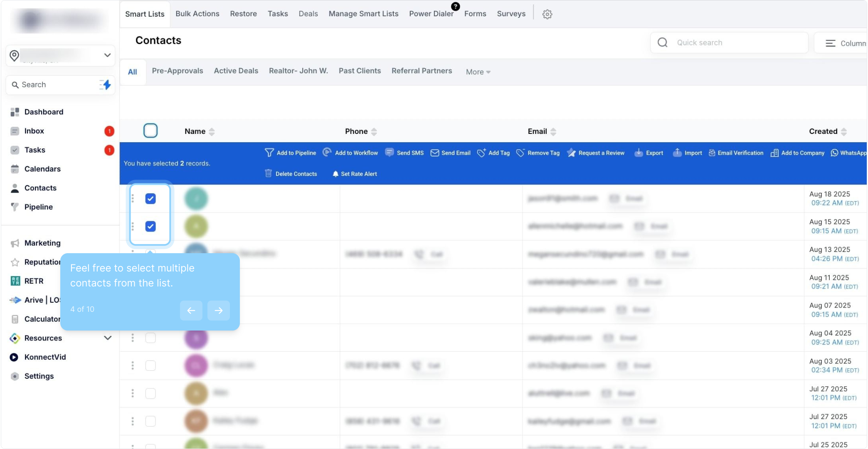Click the settings gear icon in top navigation
868x449 pixels.
click(547, 14)
